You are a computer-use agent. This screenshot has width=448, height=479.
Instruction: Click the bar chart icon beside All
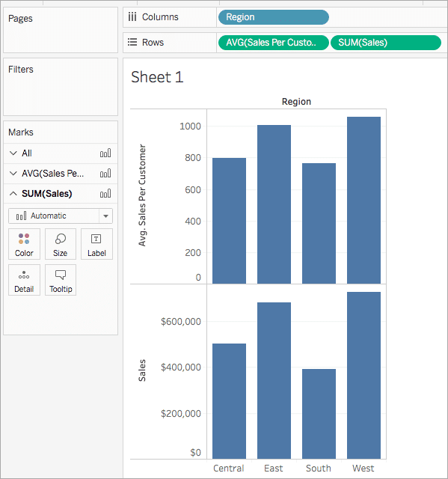(x=105, y=153)
